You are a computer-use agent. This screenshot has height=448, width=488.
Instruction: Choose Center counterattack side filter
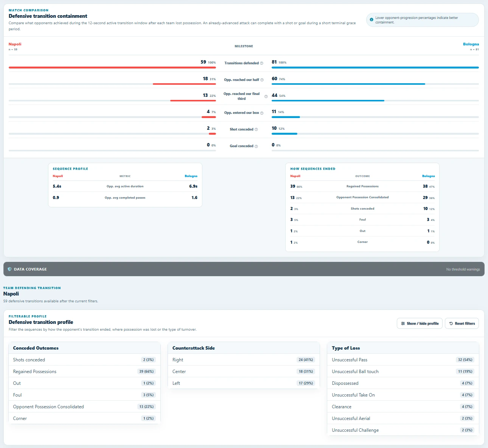click(244, 372)
